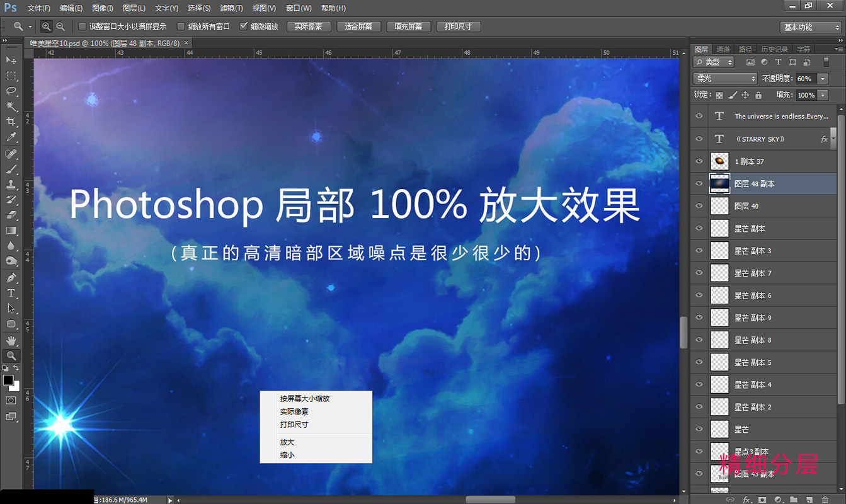The image size is (846, 504).
Task: Switch to the 历史记录 tab
Action: [x=774, y=49]
